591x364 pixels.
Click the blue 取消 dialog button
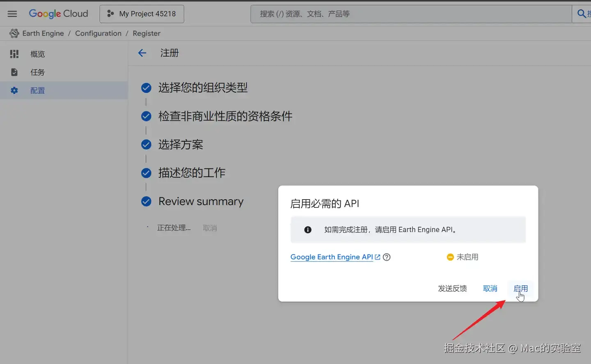point(490,289)
